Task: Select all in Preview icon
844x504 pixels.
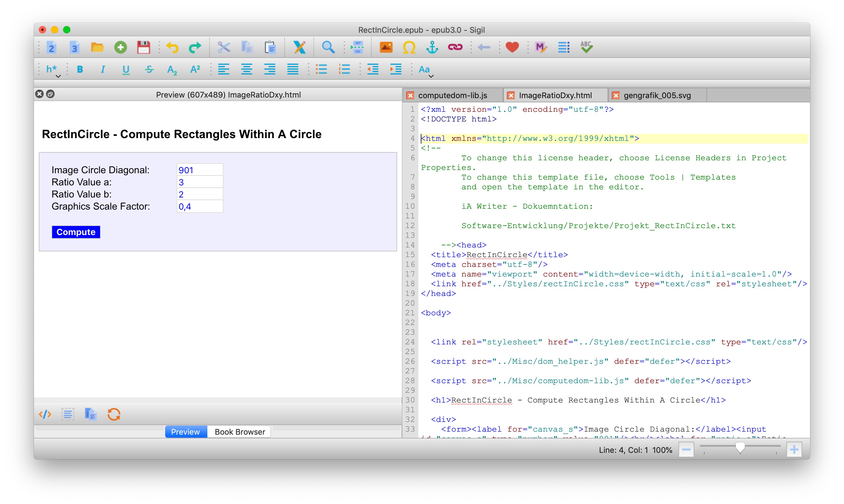Action: click(68, 414)
